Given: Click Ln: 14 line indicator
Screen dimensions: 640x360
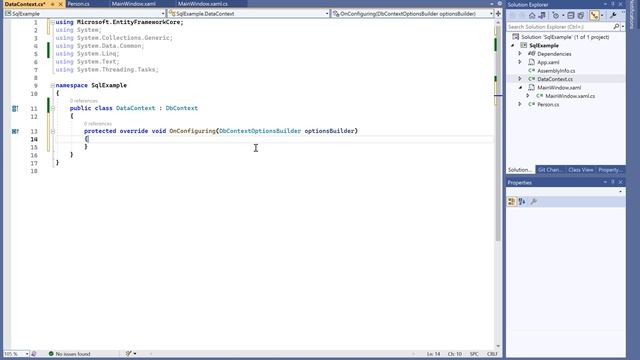Looking at the screenshot, I should coord(433,354).
